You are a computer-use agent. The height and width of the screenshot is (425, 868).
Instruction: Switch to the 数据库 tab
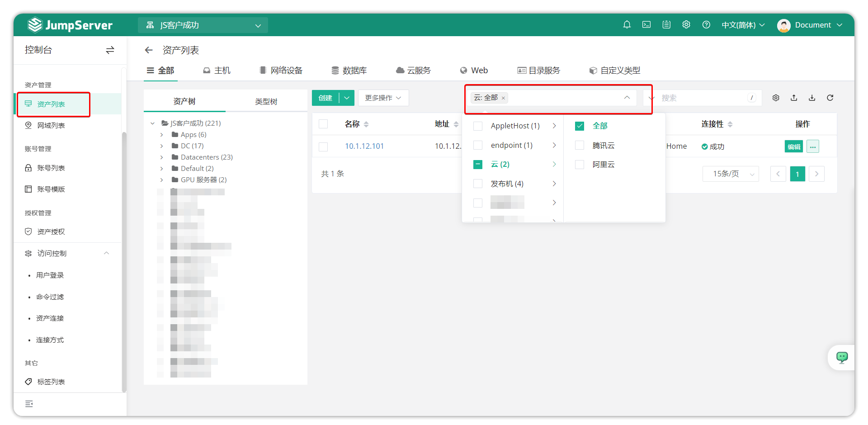[x=349, y=71]
